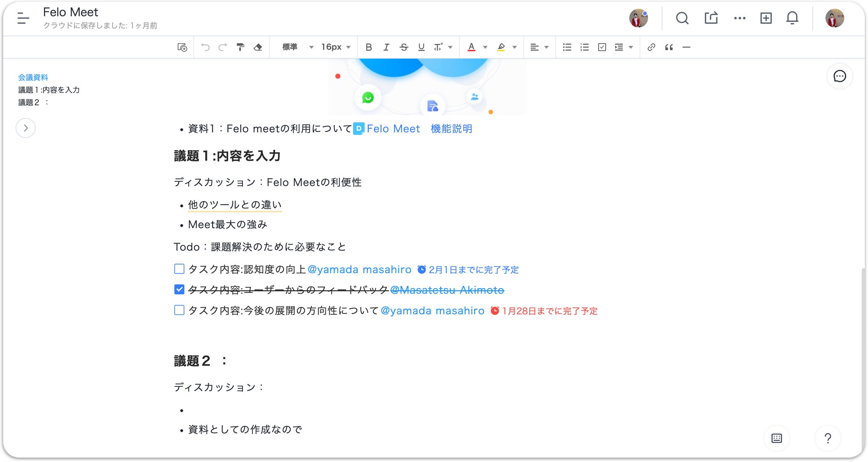This screenshot has height=462, width=868.
Task: Open the red 1月28日までに完了予定 reminder
Action: (544, 311)
